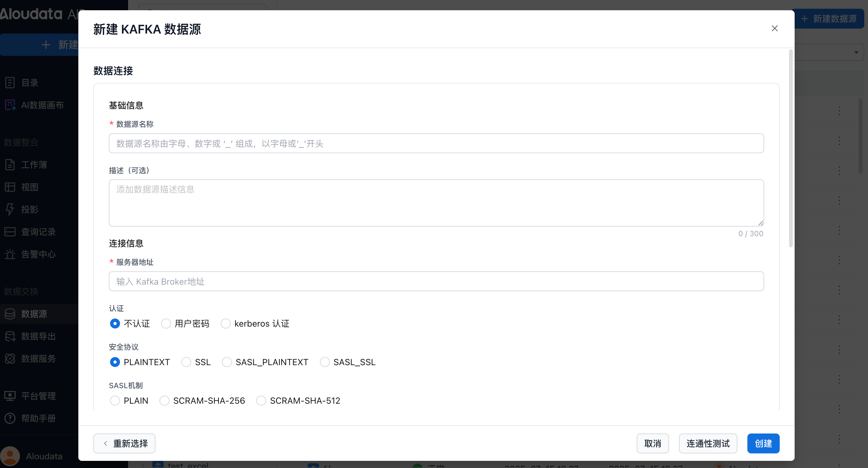Open the dropdown arrow at top right
Viewport: 868px width, 468px height.
pos(856,52)
